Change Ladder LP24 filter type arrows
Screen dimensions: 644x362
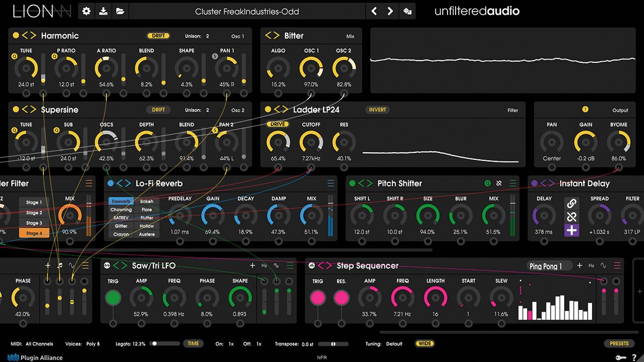(281, 109)
